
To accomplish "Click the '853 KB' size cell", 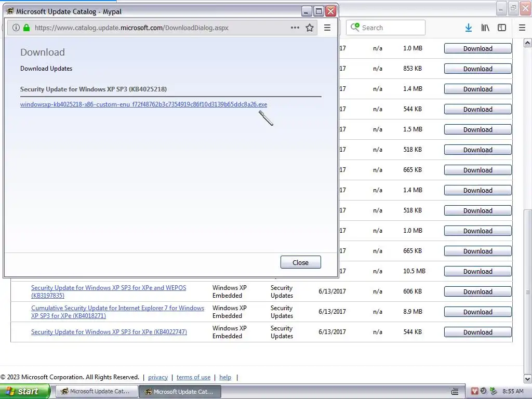I will (413, 69).
